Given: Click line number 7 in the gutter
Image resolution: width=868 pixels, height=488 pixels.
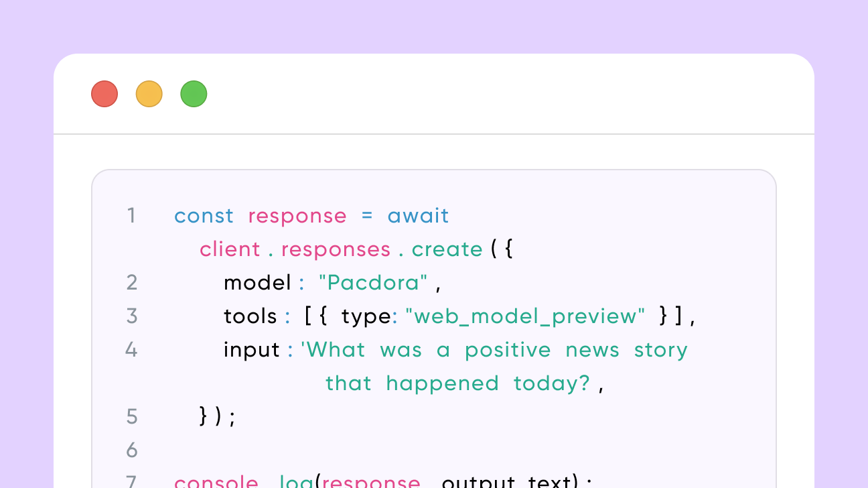Looking at the screenshot, I should pyautogui.click(x=132, y=480).
